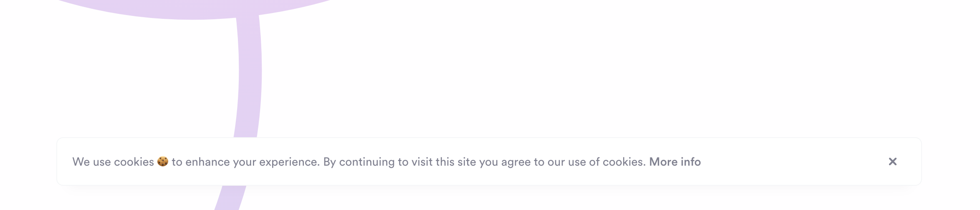Click the word "We" starting the cookie notice
The image size is (980, 210).
(x=81, y=162)
